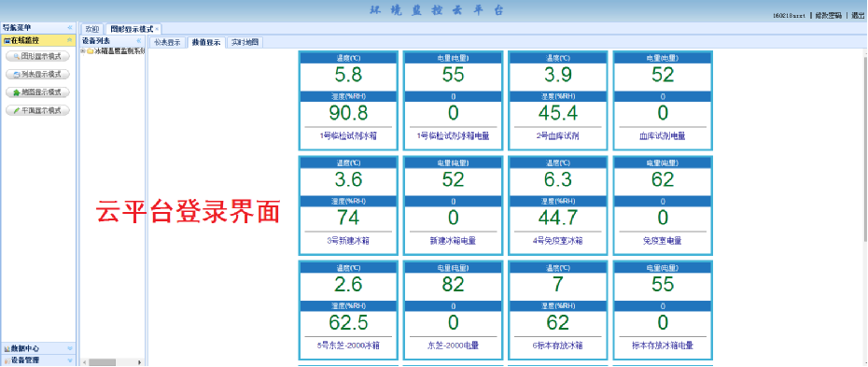Click the 修改密码 link at top right
The height and width of the screenshot is (367, 868).
(828, 16)
